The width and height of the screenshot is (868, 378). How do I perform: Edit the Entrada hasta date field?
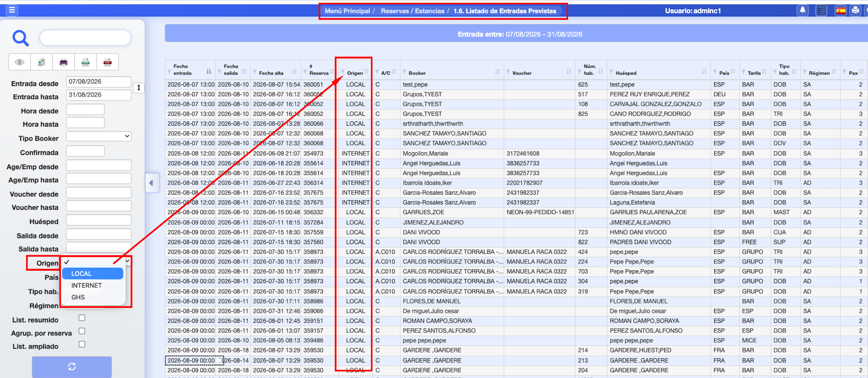[x=99, y=95]
